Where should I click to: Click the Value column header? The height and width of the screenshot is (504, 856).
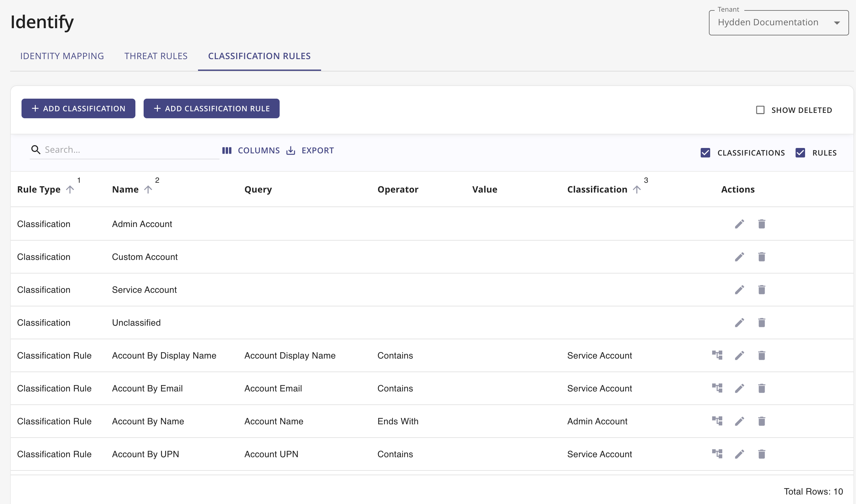pyautogui.click(x=485, y=189)
